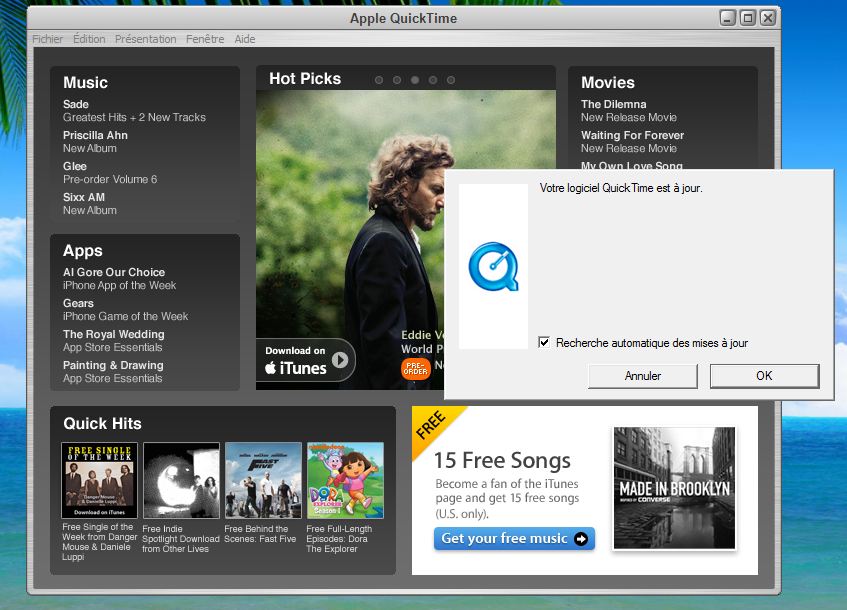847x610 pixels.
Task: Open the Sade Greatest Hits link
Action: coord(134,111)
